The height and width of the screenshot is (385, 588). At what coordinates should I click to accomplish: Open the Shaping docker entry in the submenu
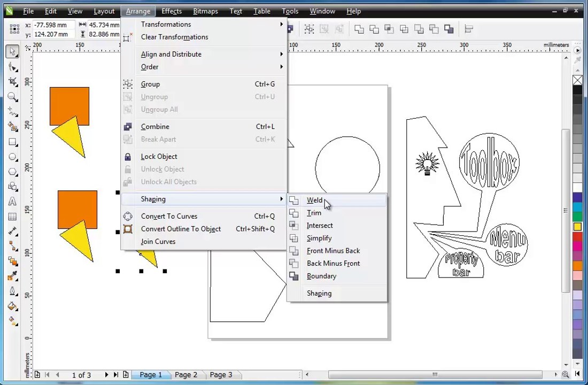click(x=337, y=294)
